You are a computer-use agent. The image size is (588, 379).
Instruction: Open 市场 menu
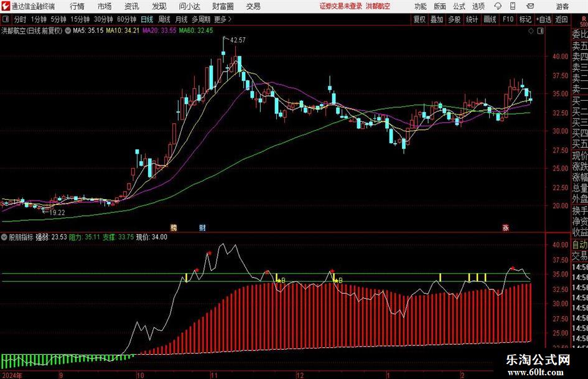click(x=105, y=6)
